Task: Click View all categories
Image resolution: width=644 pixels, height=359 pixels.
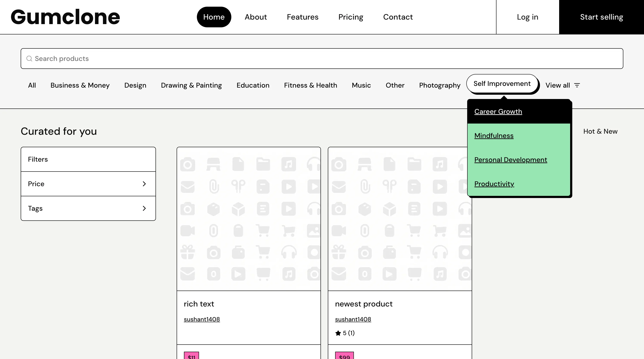Action: pos(557,85)
